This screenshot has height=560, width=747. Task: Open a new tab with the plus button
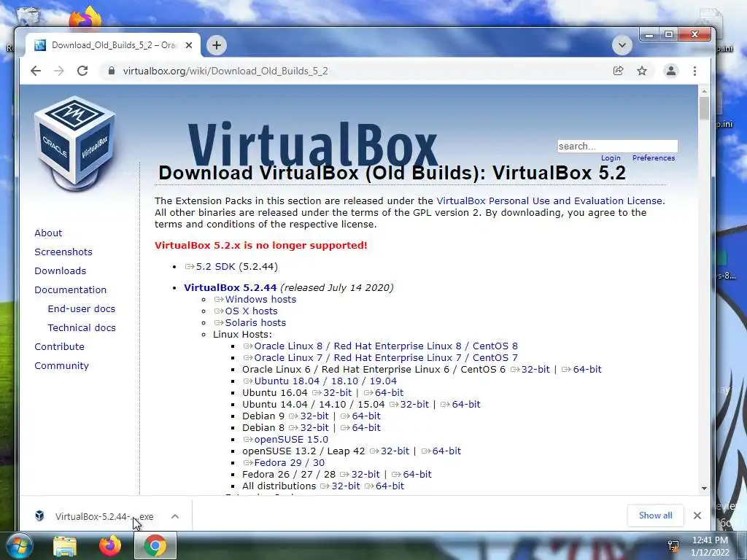[217, 45]
